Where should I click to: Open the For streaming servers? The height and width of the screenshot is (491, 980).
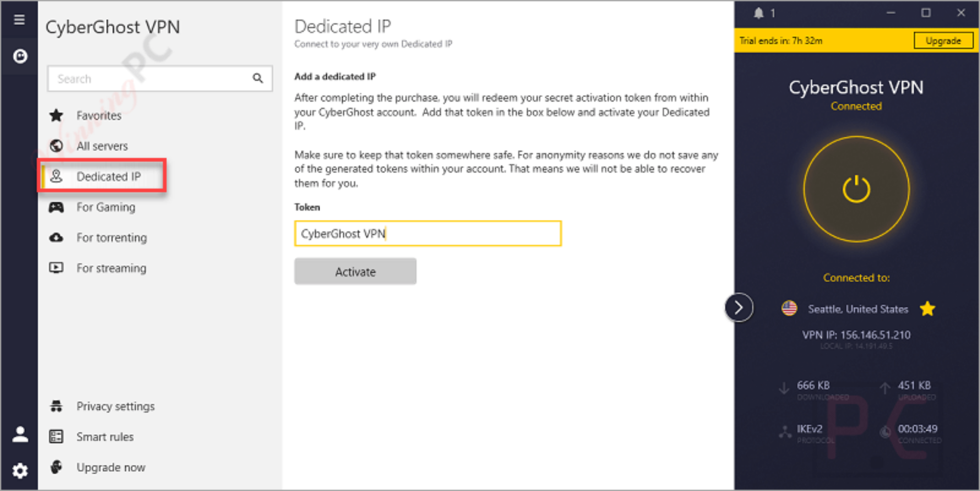click(x=111, y=268)
